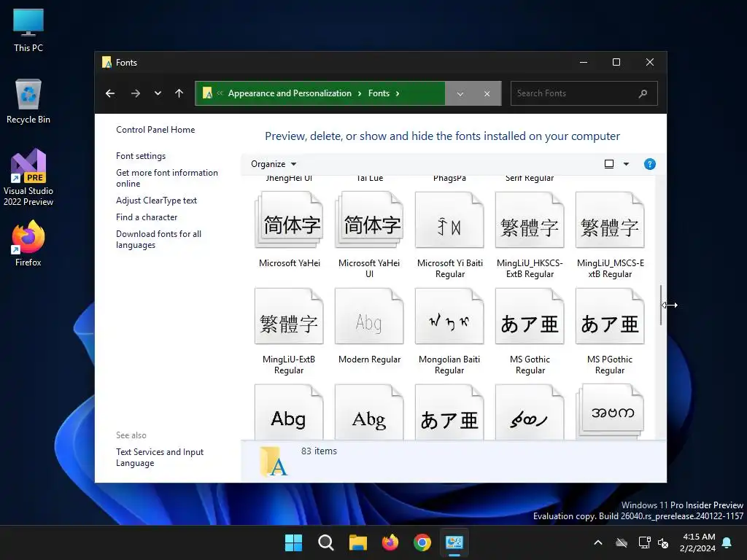Click the volume muted tray icon
The width and height of the screenshot is (747, 560).
[663, 542]
